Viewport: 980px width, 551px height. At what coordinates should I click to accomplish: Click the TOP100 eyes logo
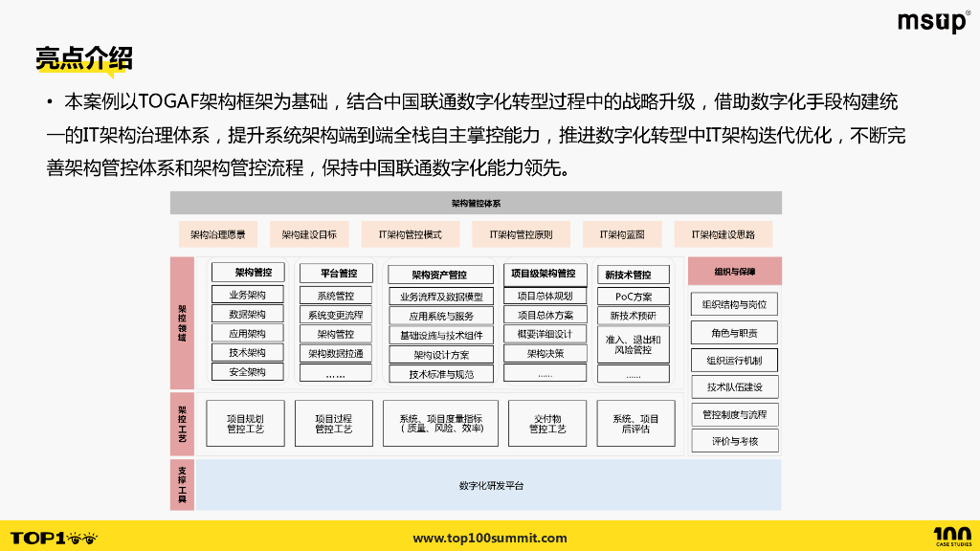coord(55,538)
